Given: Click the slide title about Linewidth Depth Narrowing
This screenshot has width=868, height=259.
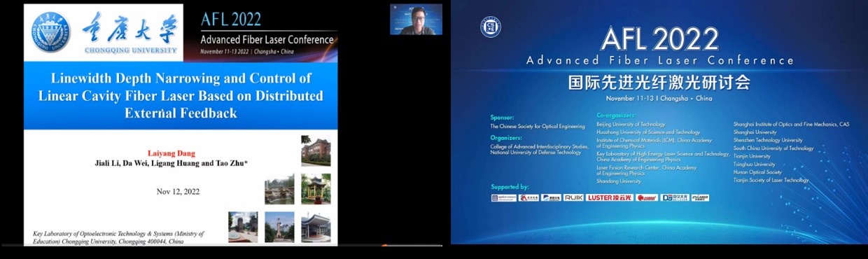Looking at the screenshot, I should pyautogui.click(x=181, y=95).
